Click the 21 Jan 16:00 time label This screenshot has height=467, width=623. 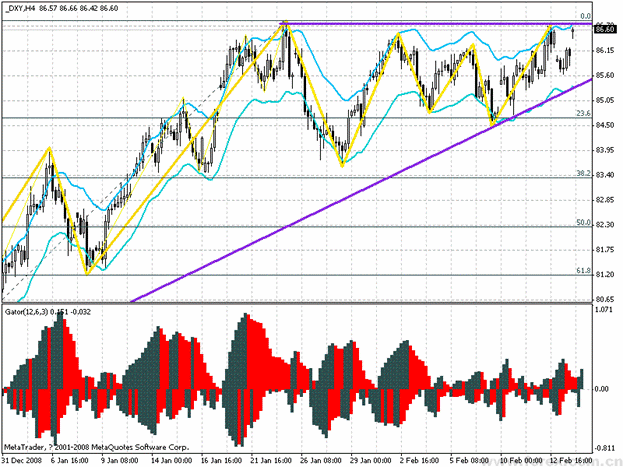pos(271,460)
